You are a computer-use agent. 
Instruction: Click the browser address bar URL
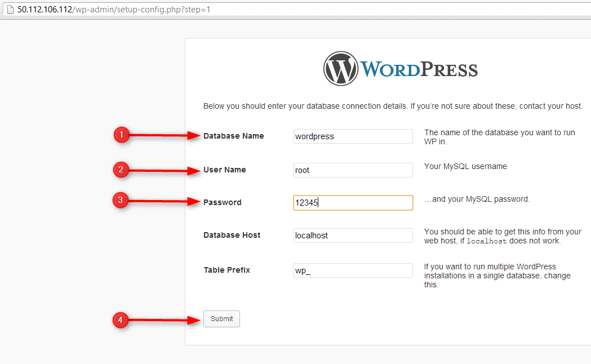114,10
